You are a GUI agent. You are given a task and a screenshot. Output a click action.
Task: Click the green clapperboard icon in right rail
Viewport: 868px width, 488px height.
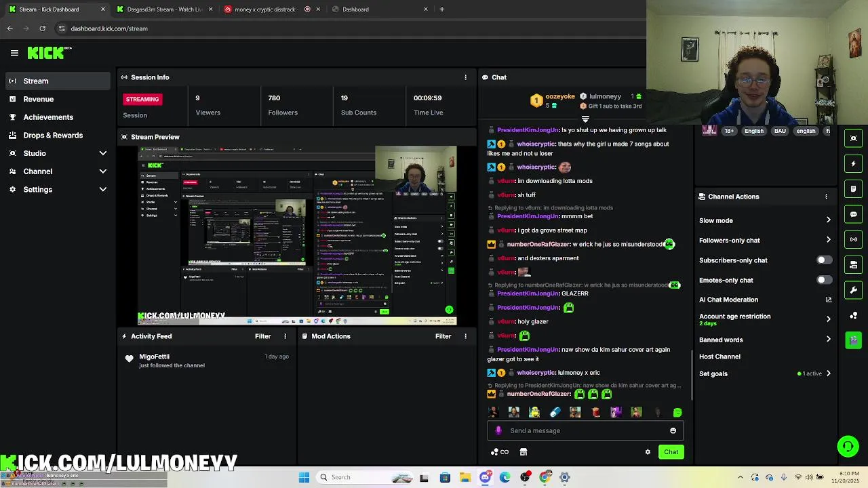coord(854,340)
